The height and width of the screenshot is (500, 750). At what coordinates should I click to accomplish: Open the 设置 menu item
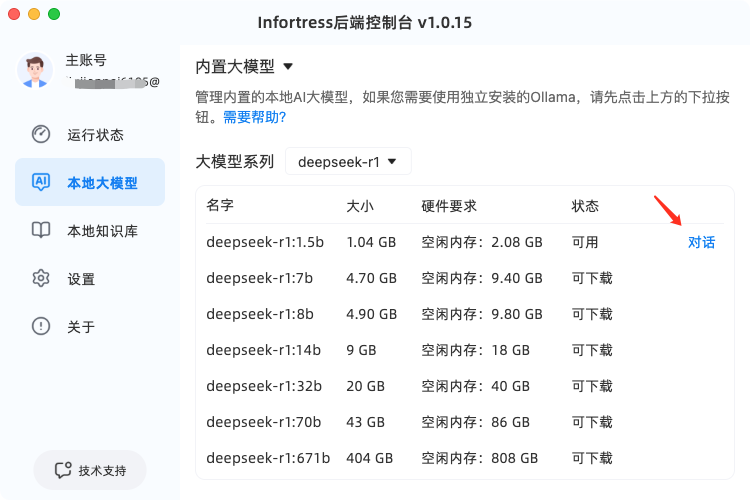point(90,278)
